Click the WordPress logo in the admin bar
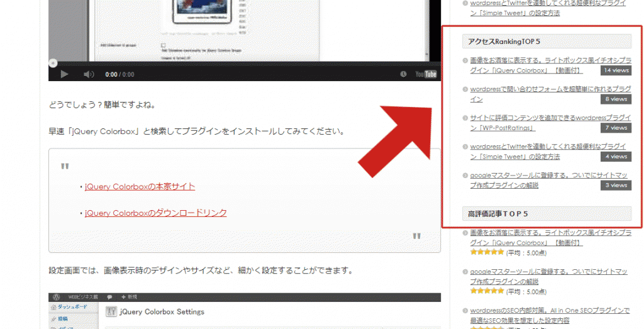 tap(56, 297)
